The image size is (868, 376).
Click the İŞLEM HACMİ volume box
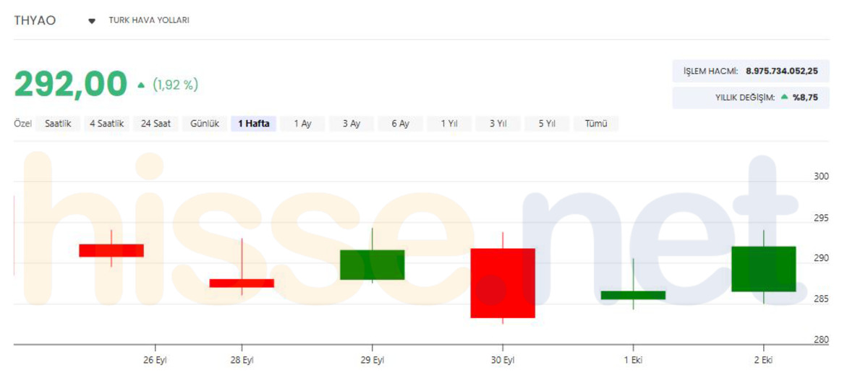point(751,71)
